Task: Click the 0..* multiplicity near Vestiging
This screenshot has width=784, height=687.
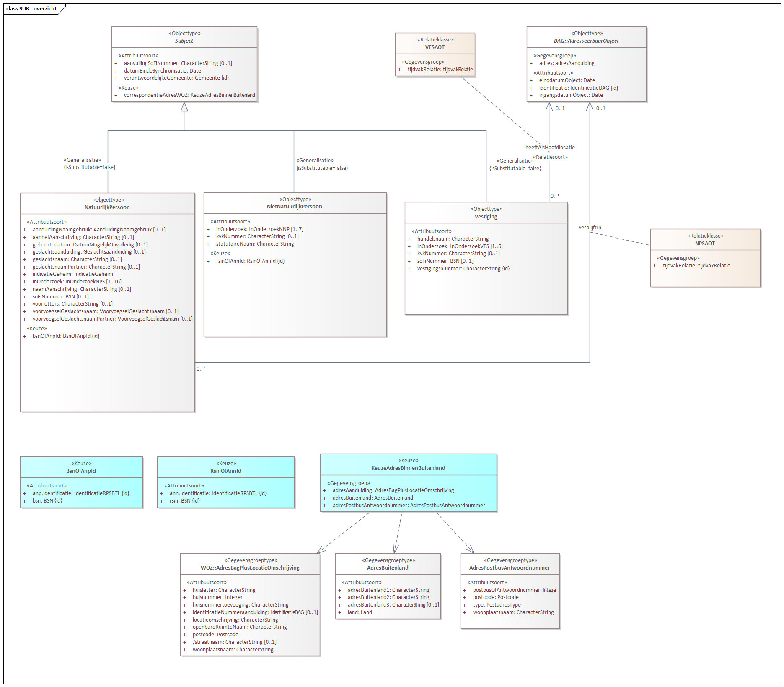Action: [x=555, y=195]
